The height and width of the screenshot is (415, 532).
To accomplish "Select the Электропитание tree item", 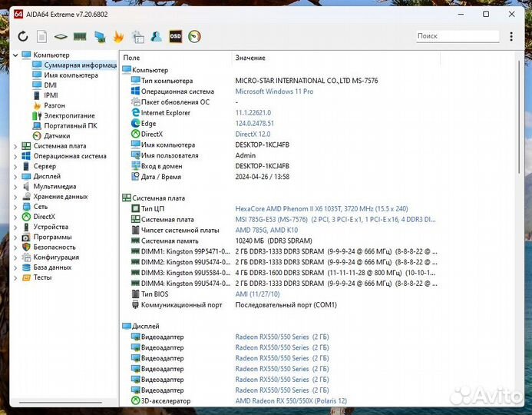I will tap(64, 116).
